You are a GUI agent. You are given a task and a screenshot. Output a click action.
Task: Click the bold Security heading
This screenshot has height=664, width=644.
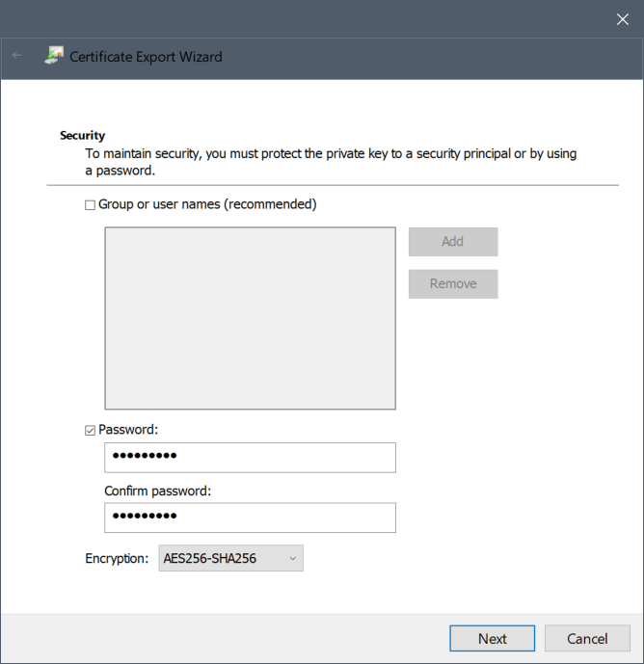pos(83,136)
